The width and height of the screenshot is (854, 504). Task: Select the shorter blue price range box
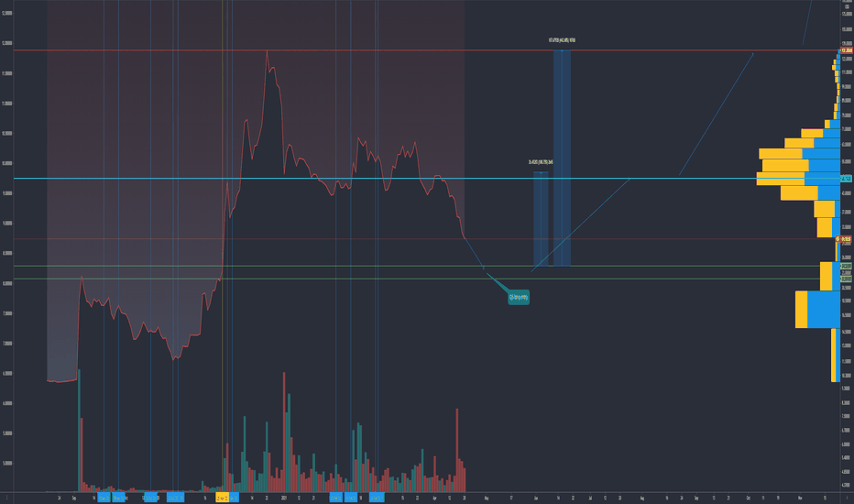click(x=541, y=219)
